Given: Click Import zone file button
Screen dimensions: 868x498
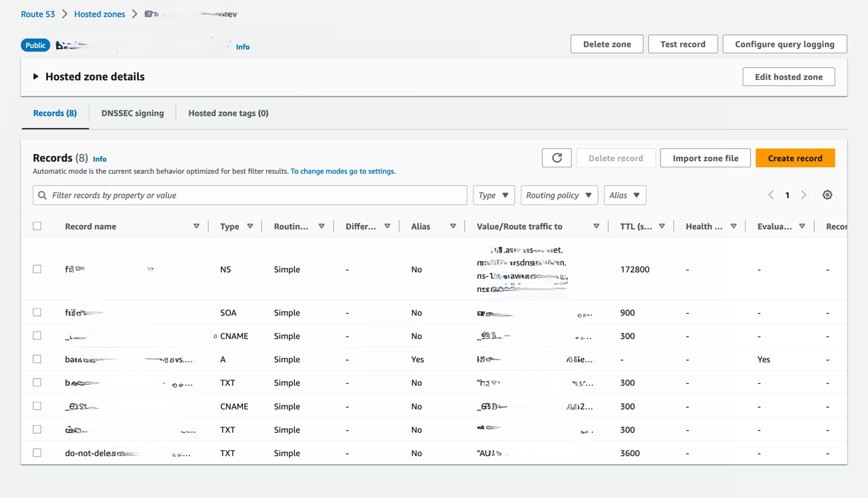Looking at the screenshot, I should (x=706, y=158).
